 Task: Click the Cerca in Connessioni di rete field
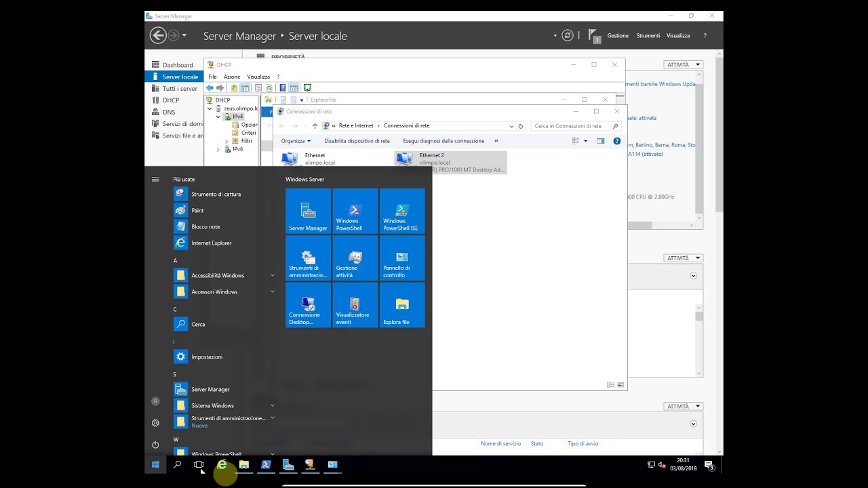point(576,126)
